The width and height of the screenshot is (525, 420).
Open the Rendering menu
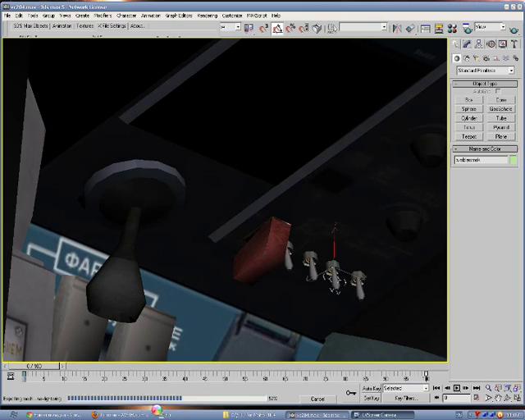208,16
